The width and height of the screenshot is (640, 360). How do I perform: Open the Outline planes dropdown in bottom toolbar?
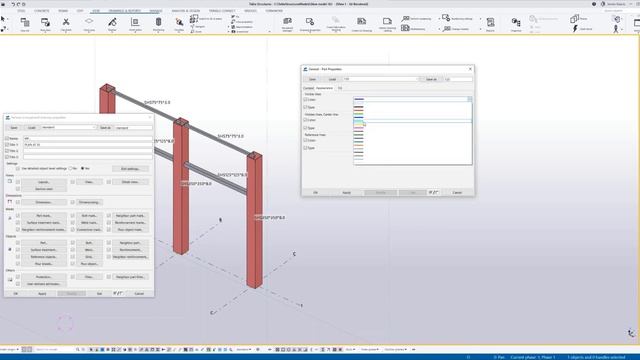(x=395, y=350)
